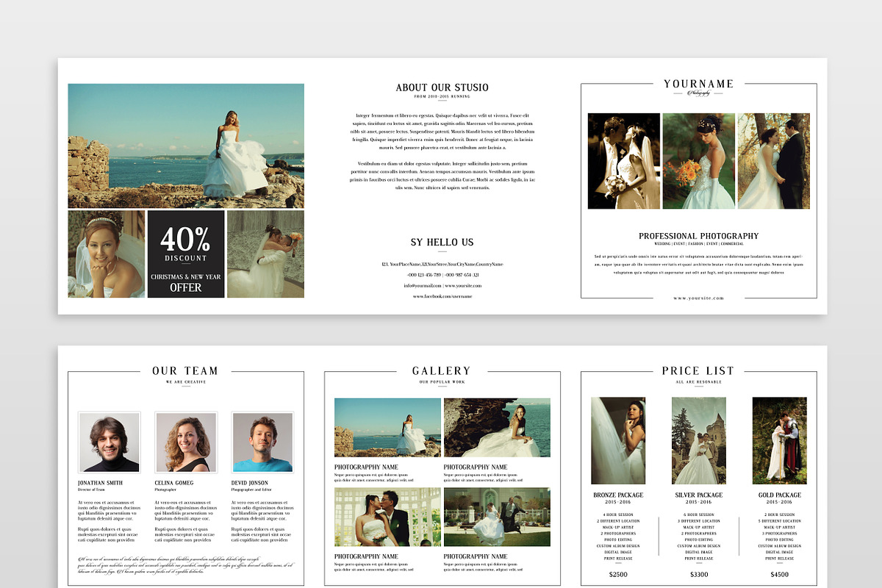882x588 pixels.
Task: Click the $3300 price
Action: 699,574
